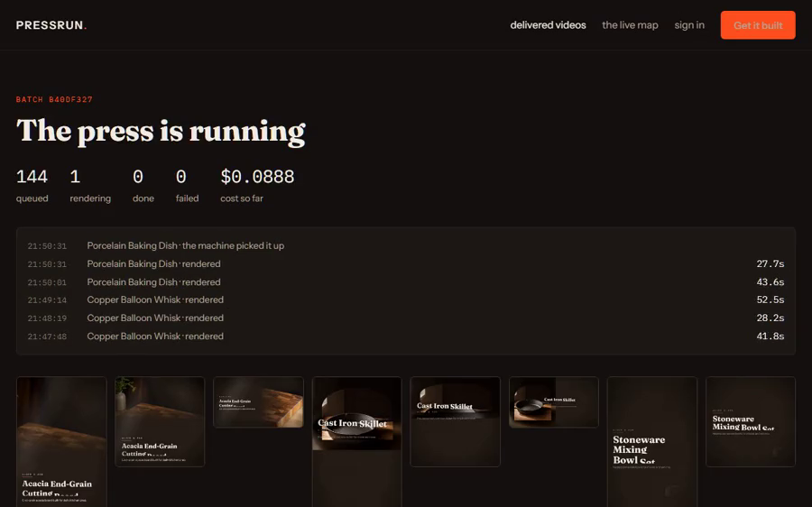812x507 pixels.
Task: Open square Acacia End-Grain Cutting Board thumbnail
Action: tap(160, 421)
